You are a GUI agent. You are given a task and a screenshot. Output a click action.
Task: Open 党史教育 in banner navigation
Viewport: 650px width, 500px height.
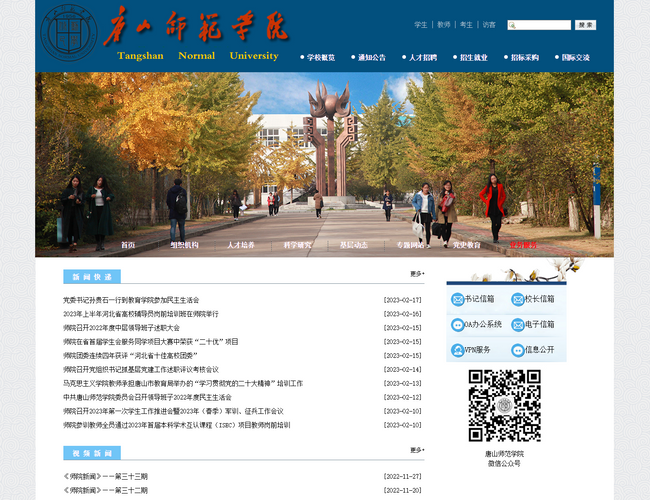(466, 245)
